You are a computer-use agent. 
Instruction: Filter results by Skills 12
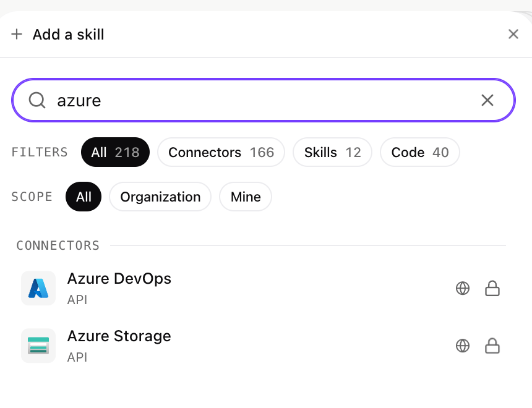pyautogui.click(x=333, y=152)
